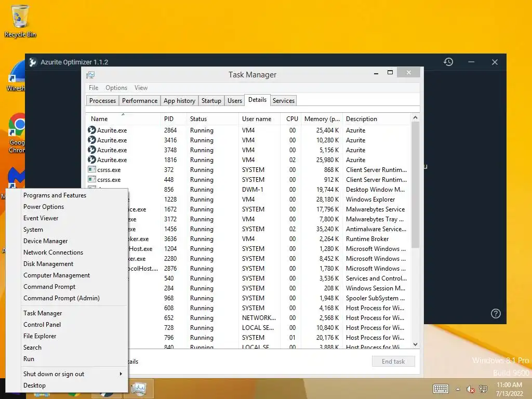Screen dimensions: 532x399
Task: Open Network Connections from the context menu
Action: pos(67,252)
